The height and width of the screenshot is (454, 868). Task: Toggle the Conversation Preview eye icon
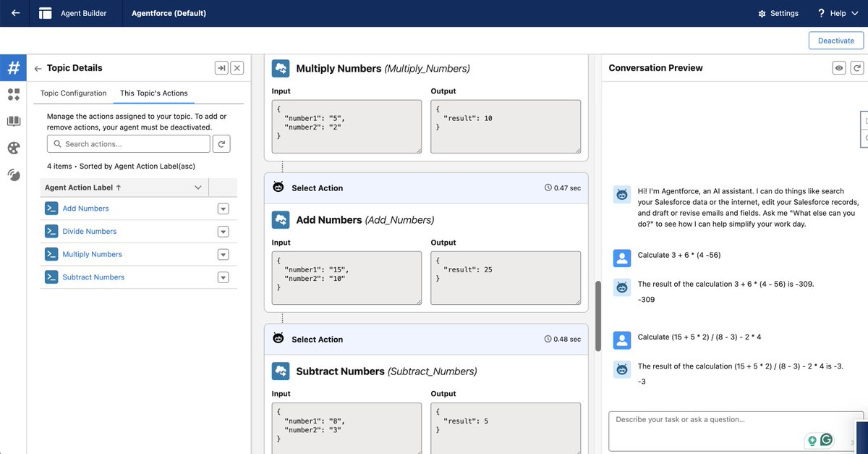pyautogui.click(x=839, y=68)
